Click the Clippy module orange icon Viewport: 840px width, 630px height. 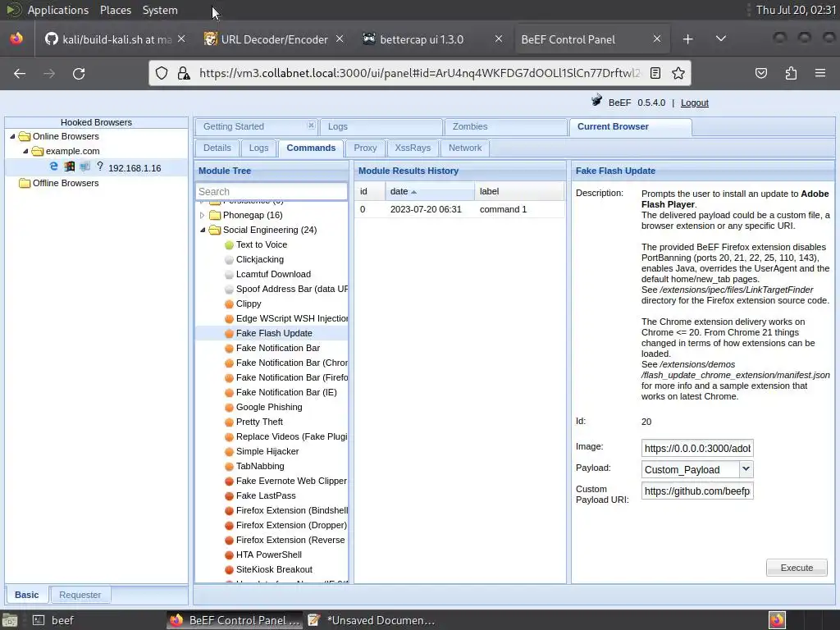tap(229, 304)
